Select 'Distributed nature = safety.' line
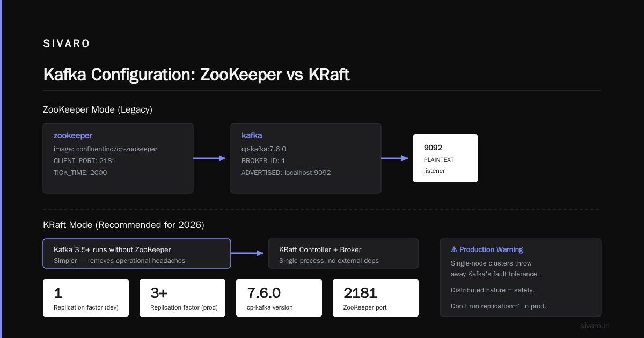 (493, 290)
